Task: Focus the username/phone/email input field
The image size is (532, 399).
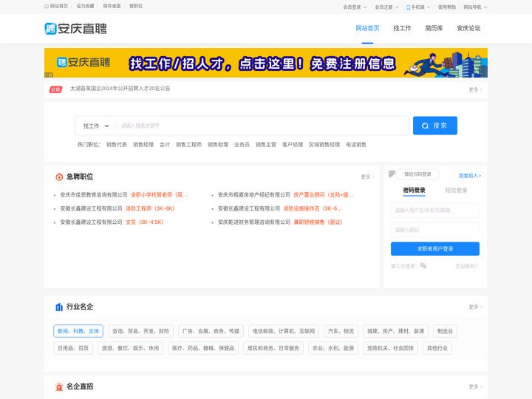Action: point(435,211)
